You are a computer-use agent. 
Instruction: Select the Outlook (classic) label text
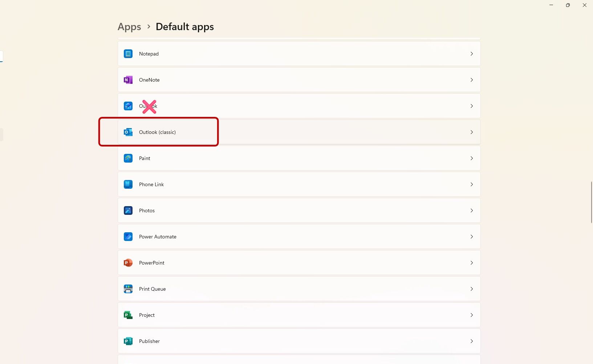[157, 132]
